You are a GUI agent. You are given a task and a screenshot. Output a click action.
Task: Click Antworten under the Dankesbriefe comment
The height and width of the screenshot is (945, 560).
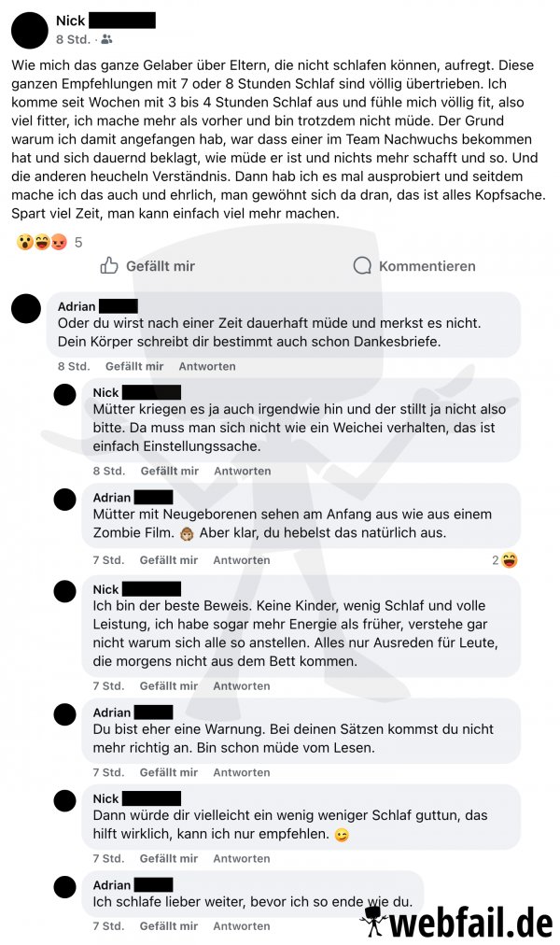pyautogui.click(x=207, y=366)
